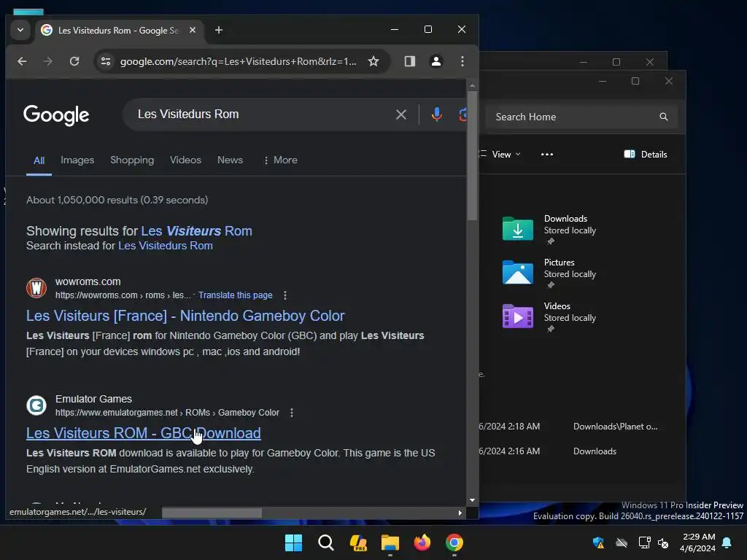This screenshot has height=560, width=747.
Task: Click the wowroms.com site favicon
Action: pos(36,288)
